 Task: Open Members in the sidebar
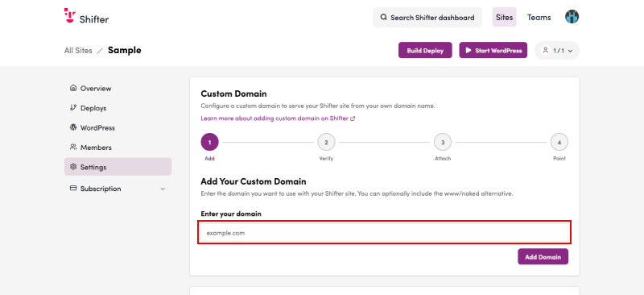pyautogui.click(x=118, y=147)
